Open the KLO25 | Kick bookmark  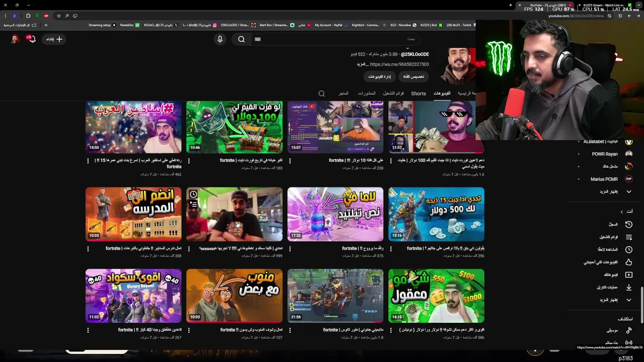click(x=431, y=25)
